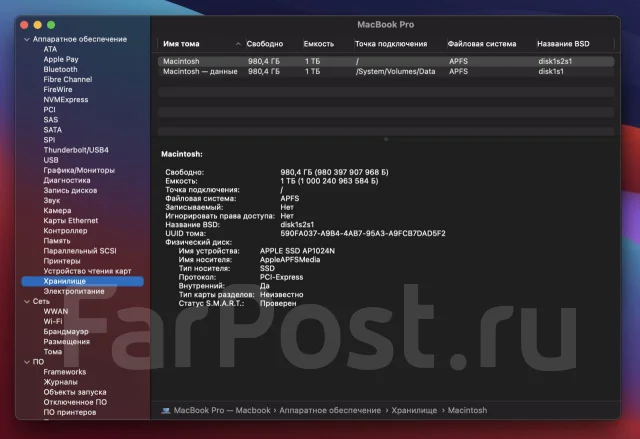
Task: Sort by Файловая система column
Action: tap(482, 44)
